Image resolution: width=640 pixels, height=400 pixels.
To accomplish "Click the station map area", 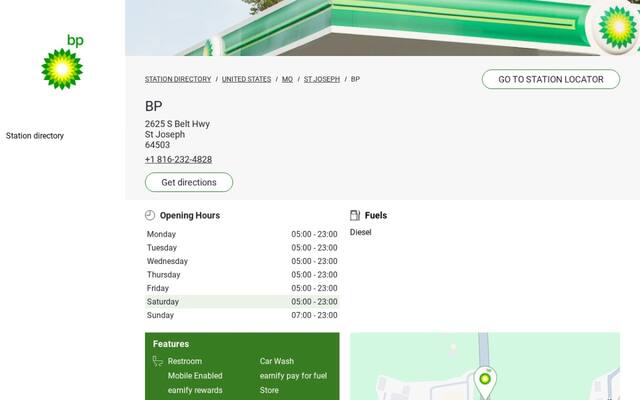I will [485, 366].
